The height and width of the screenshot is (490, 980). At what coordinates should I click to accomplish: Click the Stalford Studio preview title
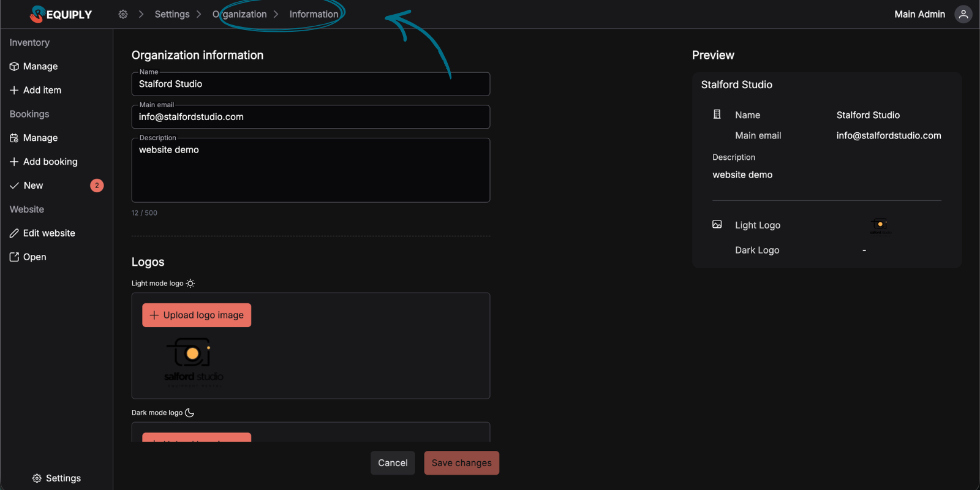736,85
